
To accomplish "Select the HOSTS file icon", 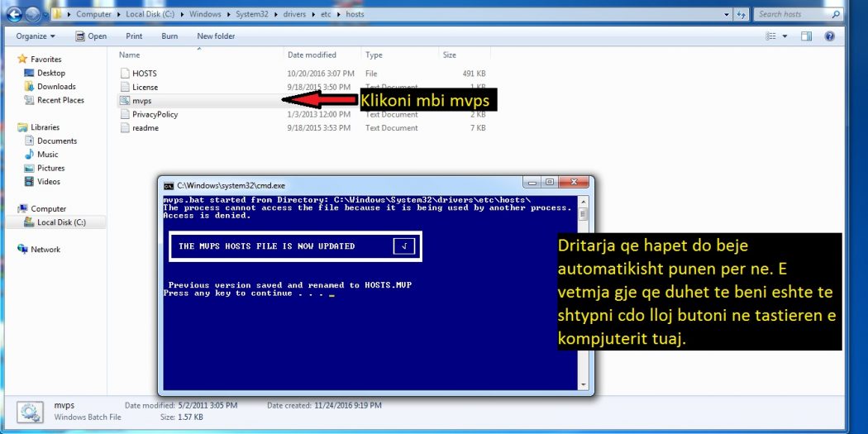I will tap(125, 74).
